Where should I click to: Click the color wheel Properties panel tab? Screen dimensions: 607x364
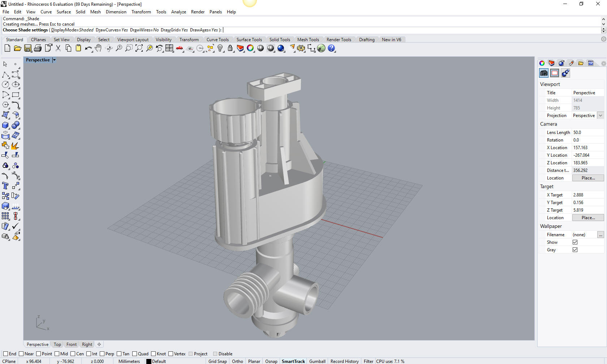pos(542,63)
